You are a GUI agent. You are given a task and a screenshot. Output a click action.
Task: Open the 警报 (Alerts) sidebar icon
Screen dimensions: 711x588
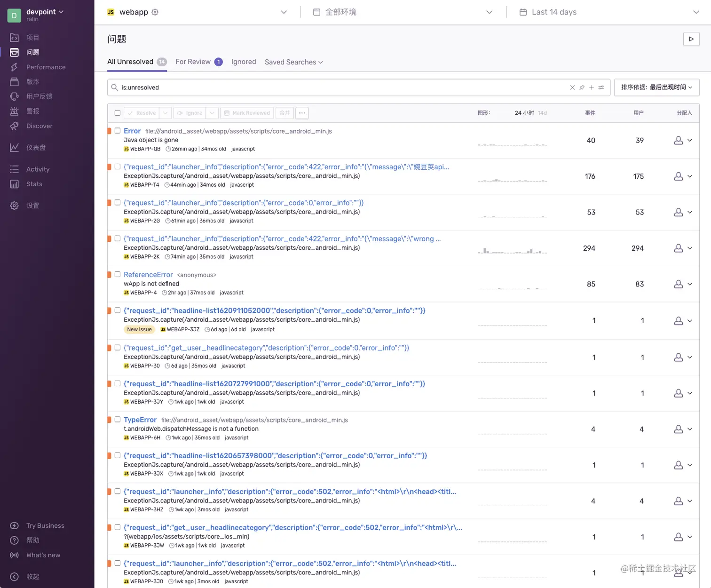[15, 111]
